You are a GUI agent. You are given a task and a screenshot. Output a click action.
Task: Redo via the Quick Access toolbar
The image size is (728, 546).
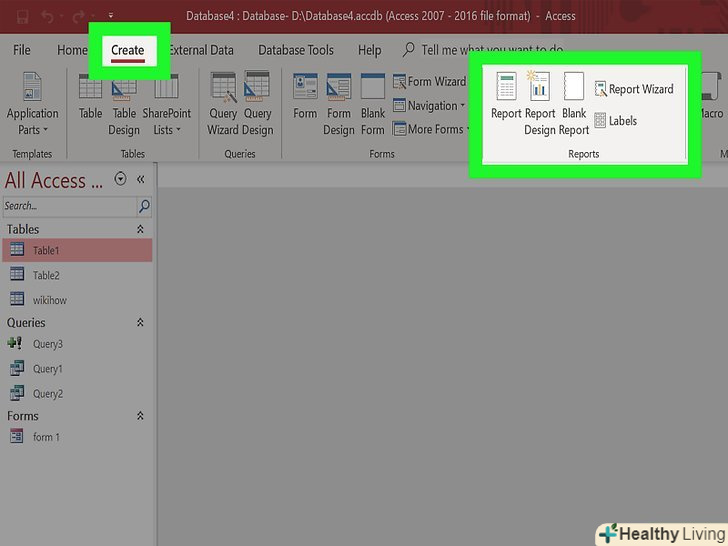coord(78,17)
